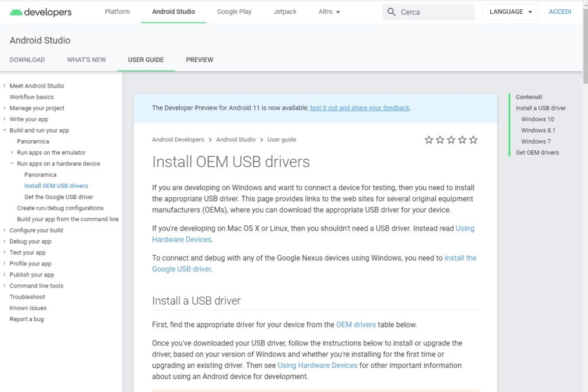Collapse Run apps on a hardware device
This screenshot has height=392, width=588.
pos(12,163)
